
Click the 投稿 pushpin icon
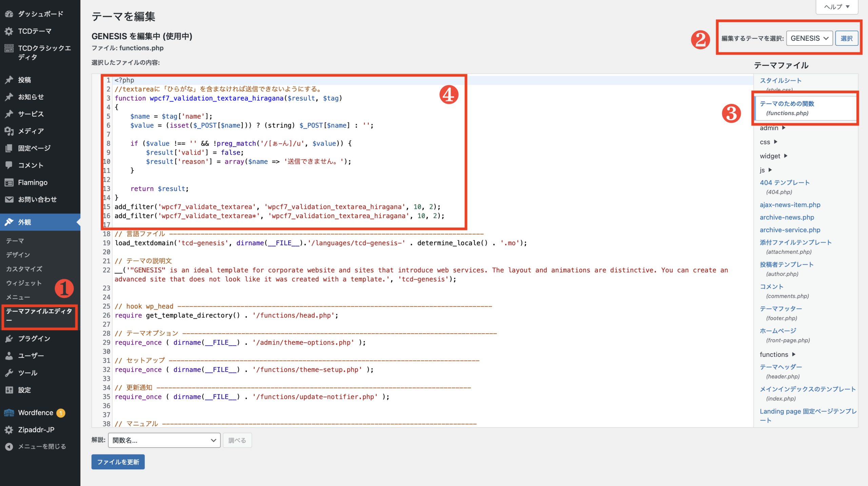(x=9, y=80)
